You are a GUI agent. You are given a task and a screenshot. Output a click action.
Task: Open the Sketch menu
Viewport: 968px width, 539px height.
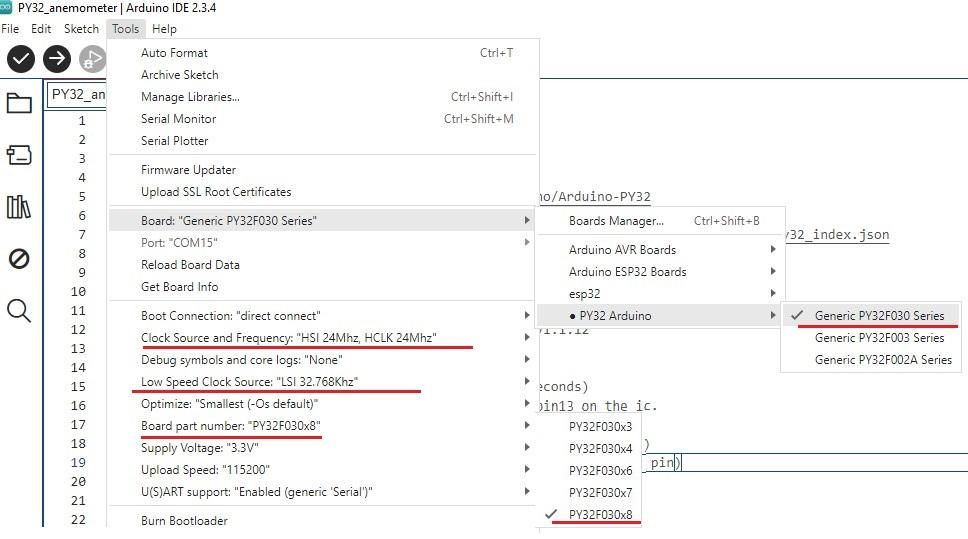point(81,29)
